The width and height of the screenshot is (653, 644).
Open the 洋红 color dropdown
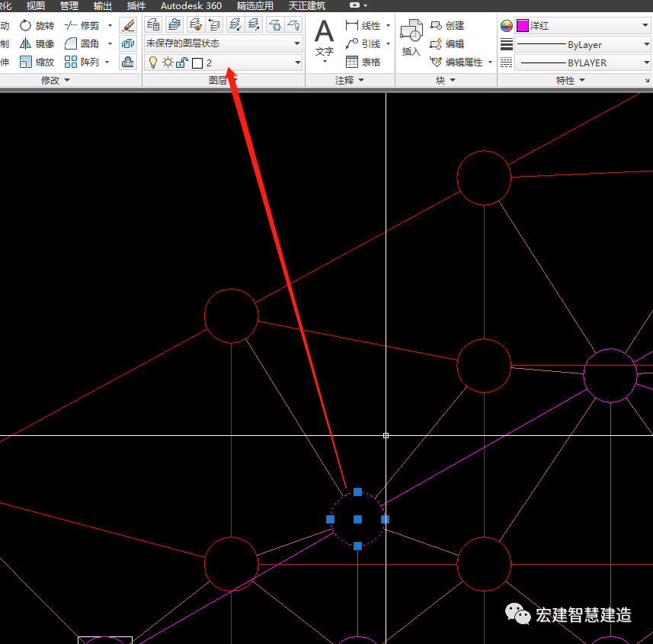tap(583, 26)
